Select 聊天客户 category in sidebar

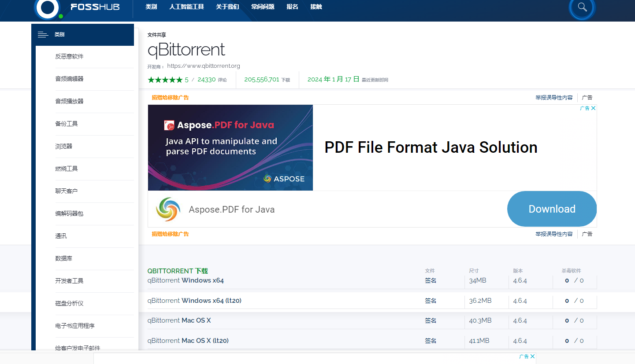67,191
